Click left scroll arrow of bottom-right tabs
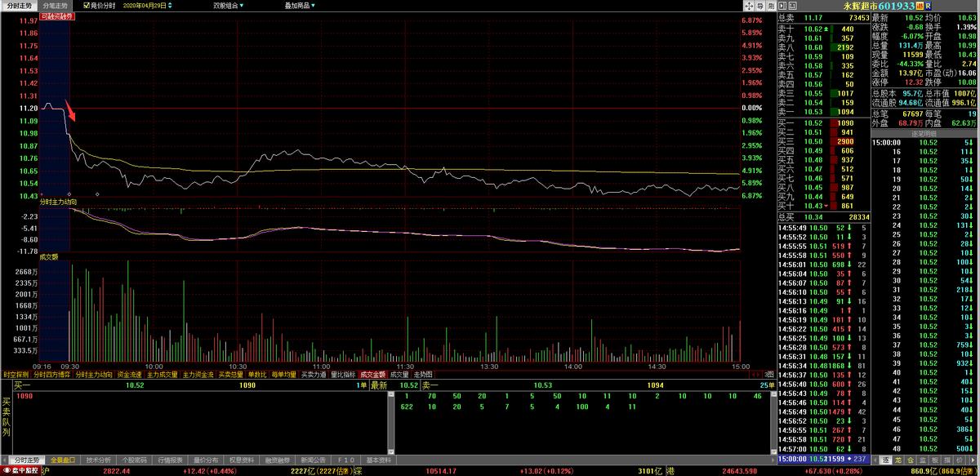980x476 pixels. (x=875, y=460)
